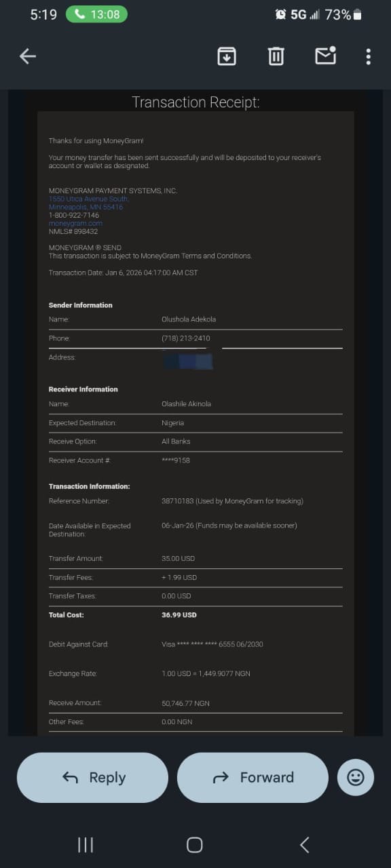391x868 pixels.
Task: Tap the Minneapolis, MN 55416 address link
Action: point(86,208)
